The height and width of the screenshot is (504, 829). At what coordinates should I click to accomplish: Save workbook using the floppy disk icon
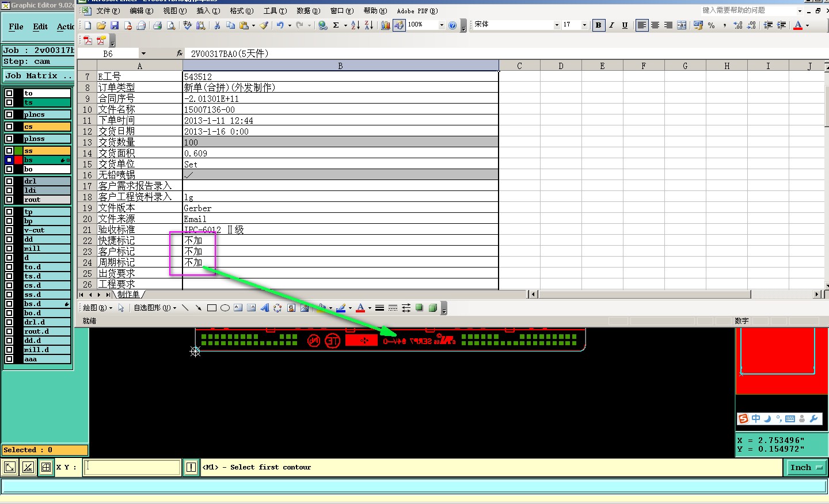pyautogui.click(x=114, y=25)
